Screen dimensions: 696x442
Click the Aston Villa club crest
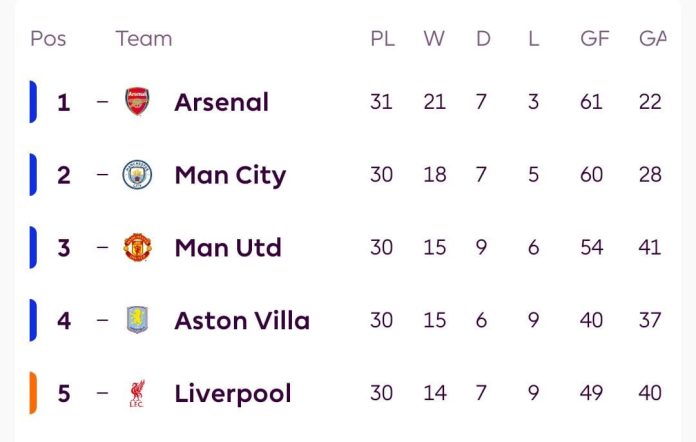[137, 320]
